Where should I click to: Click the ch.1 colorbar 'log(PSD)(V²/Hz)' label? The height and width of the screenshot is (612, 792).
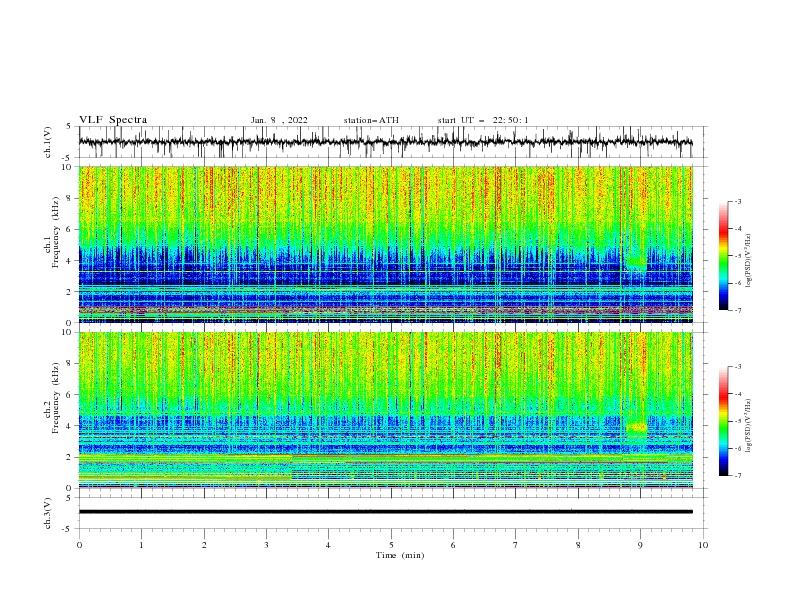tap(748, 261)
